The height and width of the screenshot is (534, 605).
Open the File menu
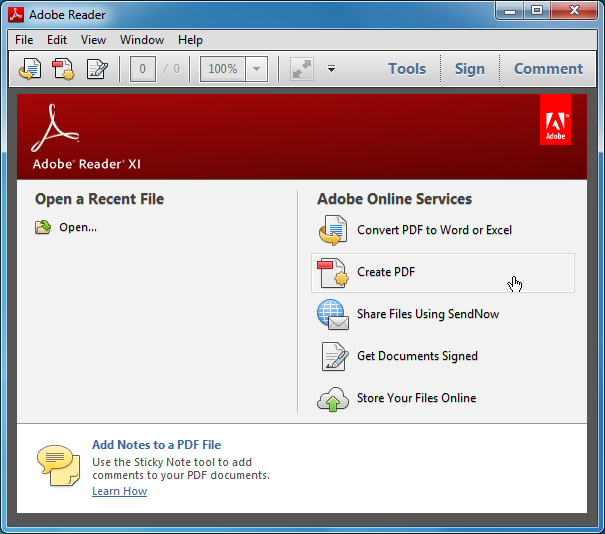[x=24, y=40]
